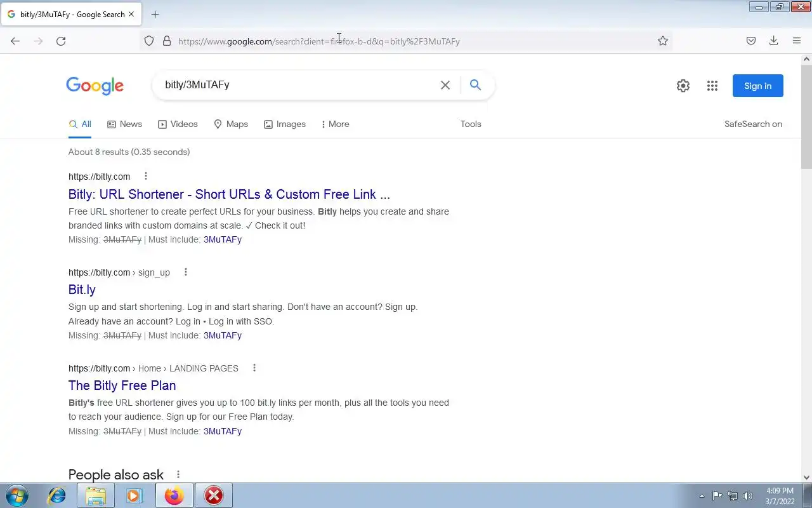
Task: Open the search Tools options
Action: tap(471, 124)
